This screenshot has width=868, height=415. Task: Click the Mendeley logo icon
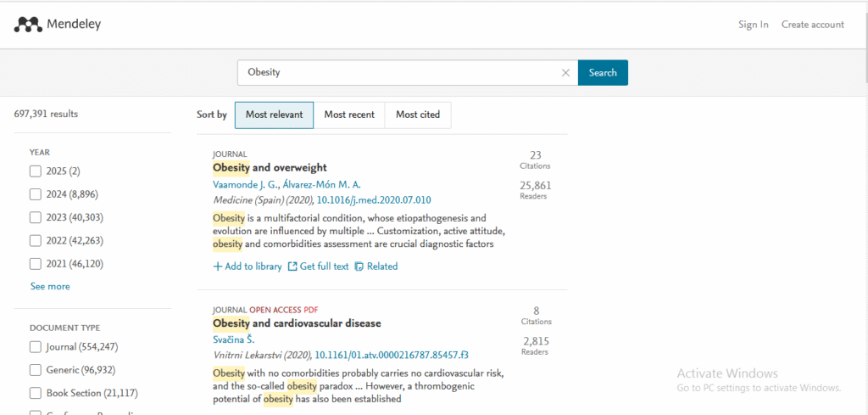click(x=28, y=25)
